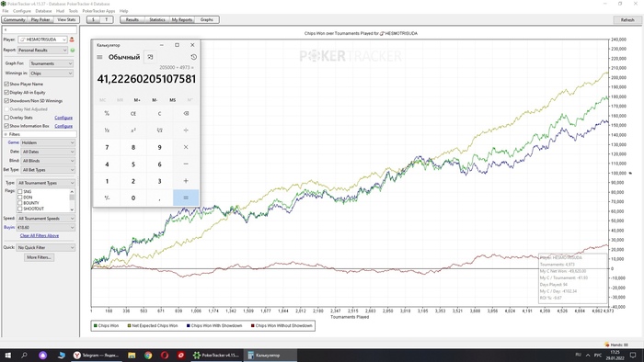Open the Winnings in Chips dropdown
Image resolution: width=644 pixels, height=362 pixels.
pos(52,74)
